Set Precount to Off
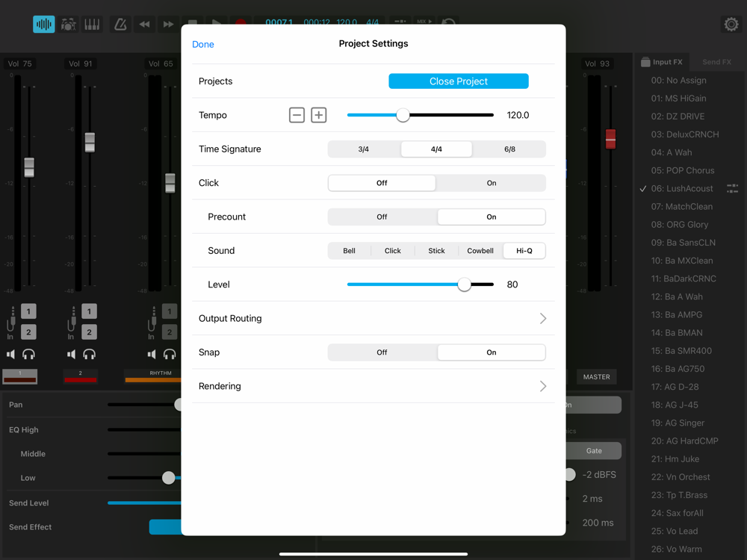This screenshot has height=560, width=747. point(382,217)
